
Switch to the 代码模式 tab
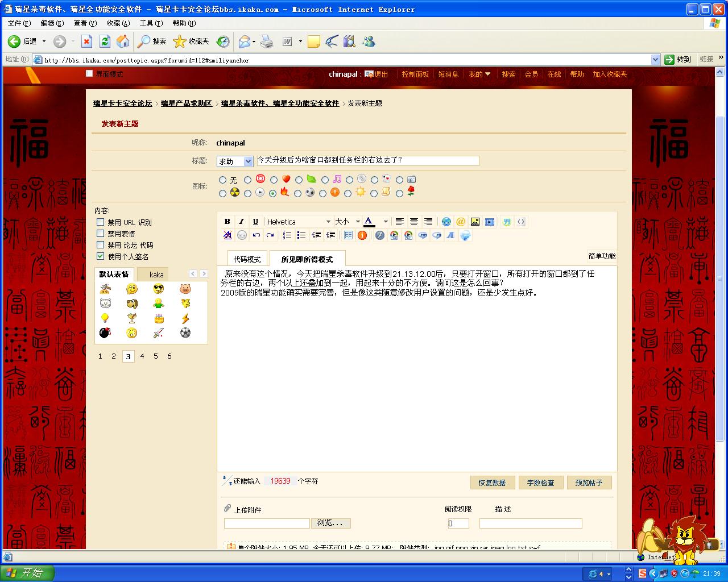pos(247,259)
